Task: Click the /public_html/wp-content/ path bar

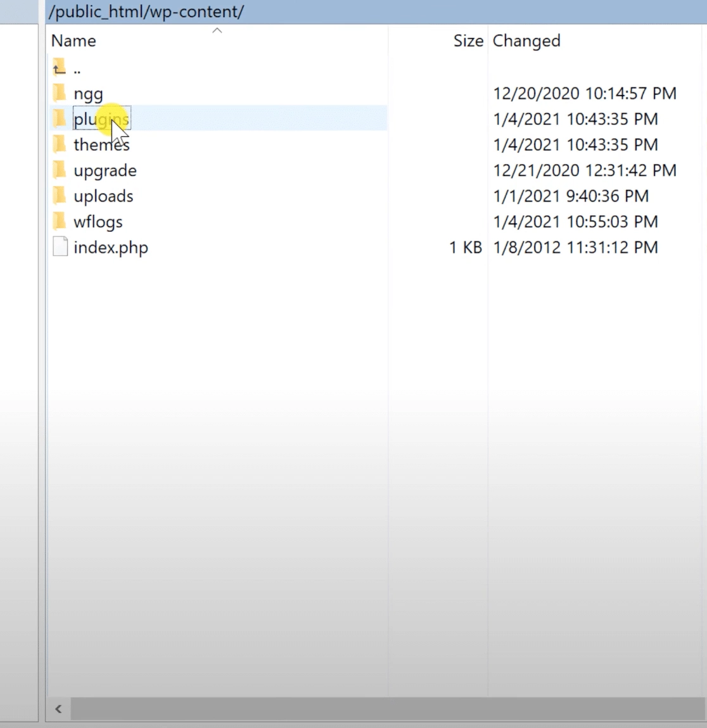Action: click(376, 11)
